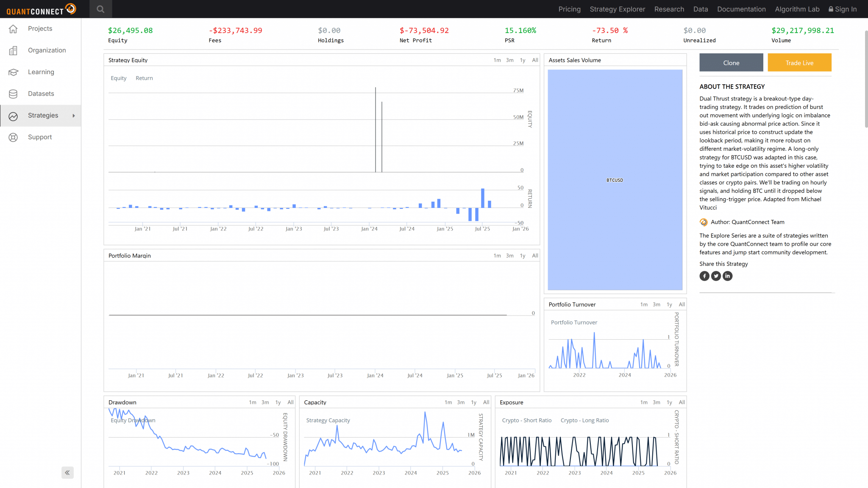Click the Trade Live button
Screen dimensions: 868x488
click(799, 63)
